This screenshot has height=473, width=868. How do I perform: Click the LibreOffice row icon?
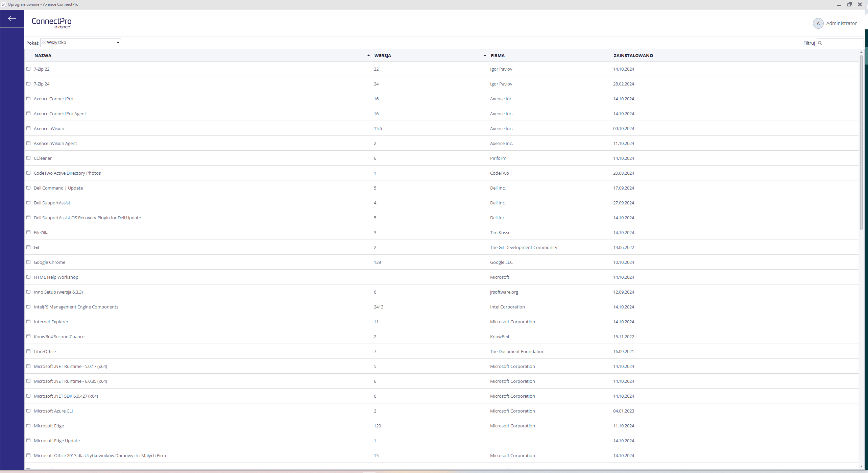click(28, 351)
